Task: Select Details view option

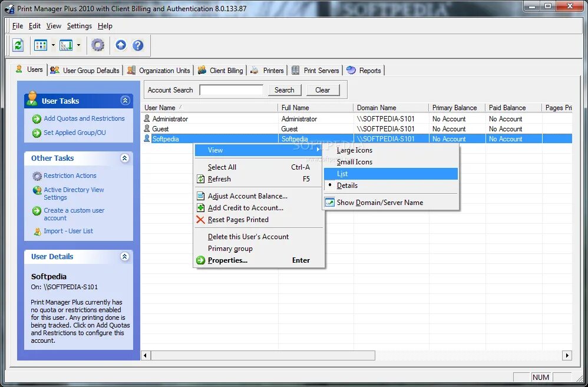Action: coord(391,185)
